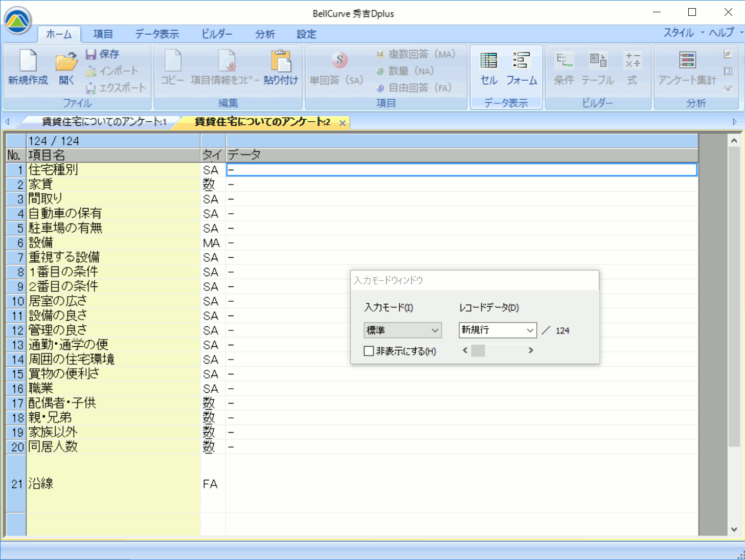Click row number 15 header
Viewport: 745px width, 560px height.
[16, 374]
